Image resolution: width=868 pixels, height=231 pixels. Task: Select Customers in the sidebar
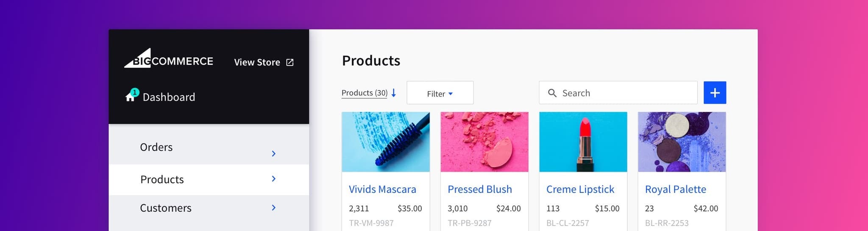pos(166,208)
